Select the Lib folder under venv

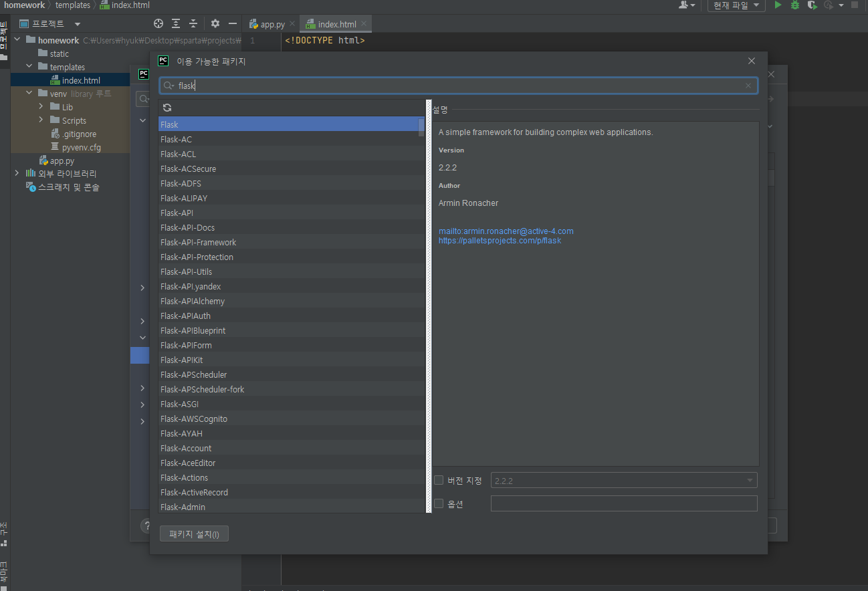tap(67, 107)
